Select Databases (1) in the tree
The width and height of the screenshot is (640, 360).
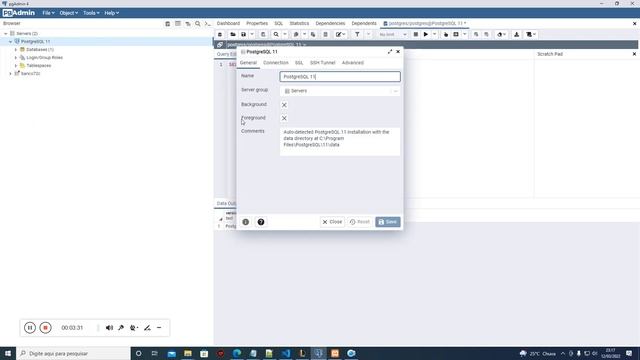[x=40, y=49]
